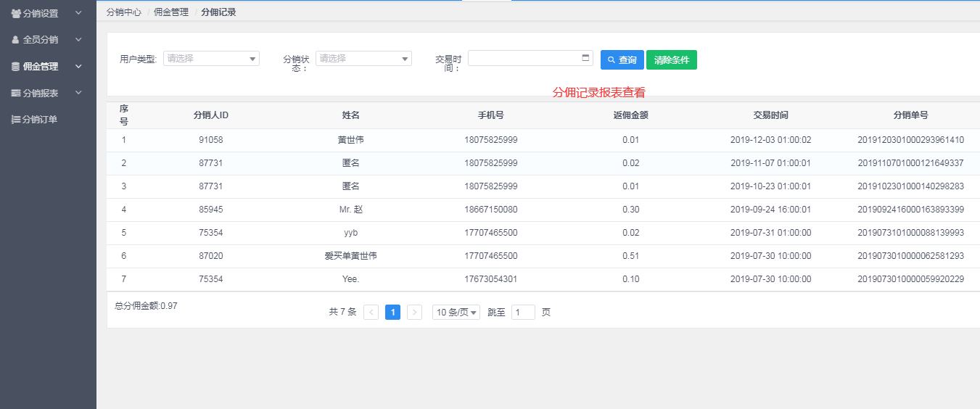This screenshot has height=409, width=980.
Task: Click the 分销报表 icon in sidebar
Action: coord(16,94)
